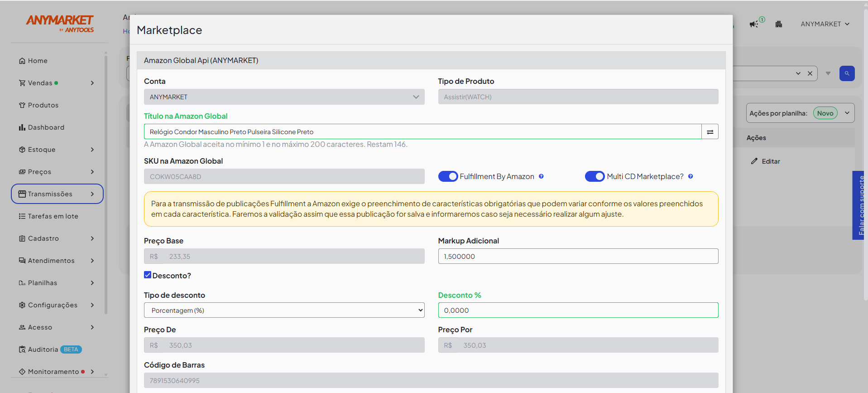868x393 pixels.
Task: Expand the Configurações submenu chevron
Action: click(92, 305)
